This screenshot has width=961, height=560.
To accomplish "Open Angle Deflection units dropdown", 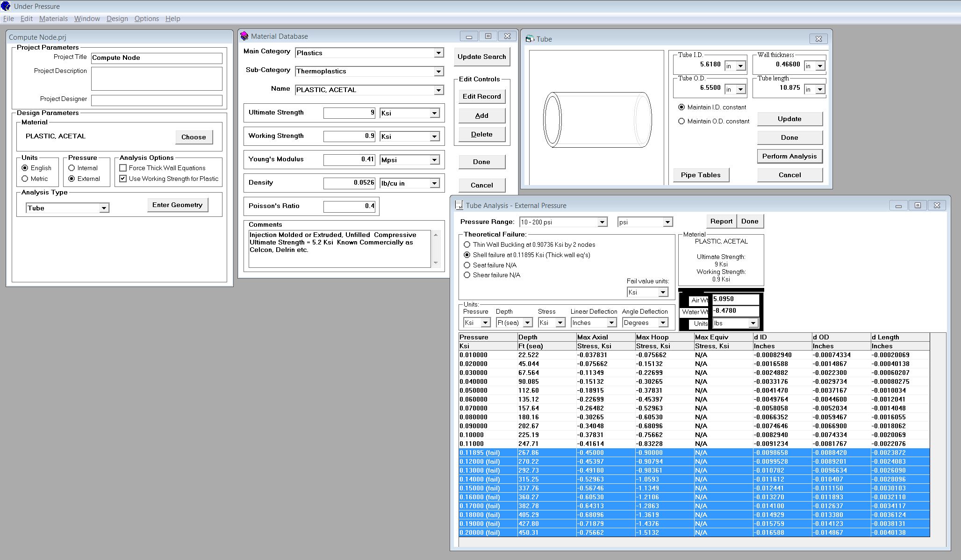I will [663, 323].
